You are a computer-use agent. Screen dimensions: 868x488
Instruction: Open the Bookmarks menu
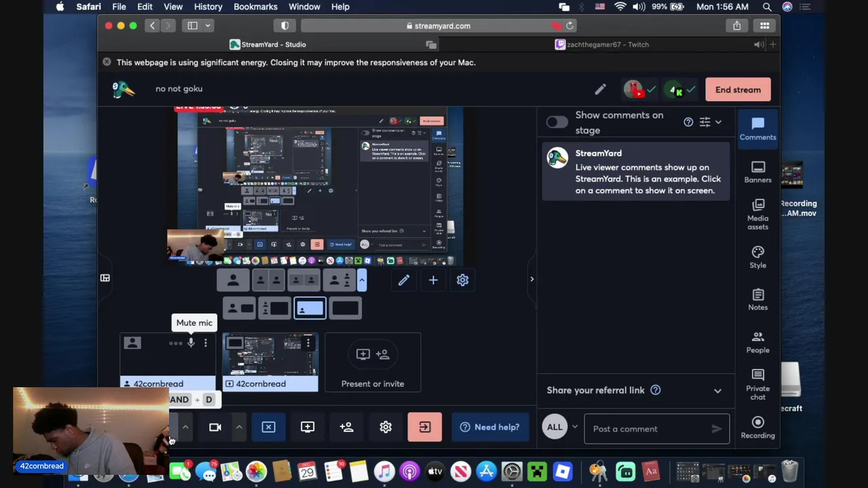click(x=255, y=7)
